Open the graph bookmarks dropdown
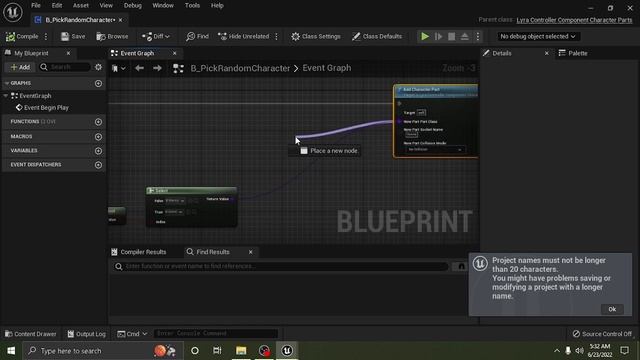Image resolution: width=640 pixels, height=360 pixels. click(118, 68)
